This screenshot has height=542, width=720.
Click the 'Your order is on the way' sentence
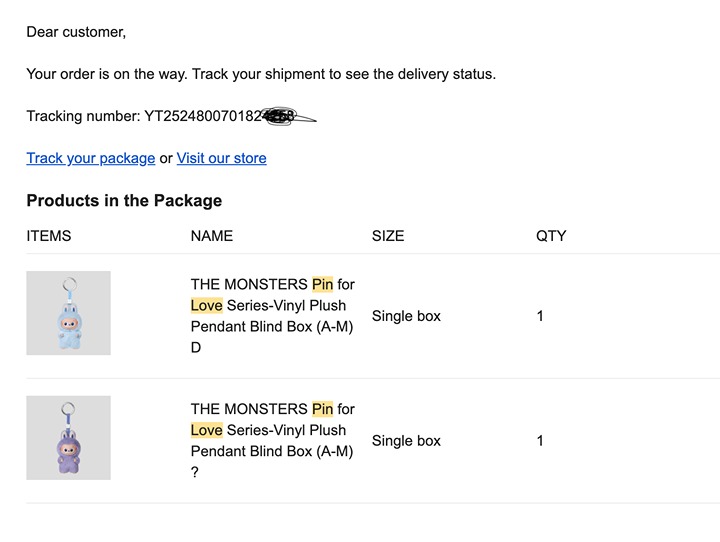260,74
